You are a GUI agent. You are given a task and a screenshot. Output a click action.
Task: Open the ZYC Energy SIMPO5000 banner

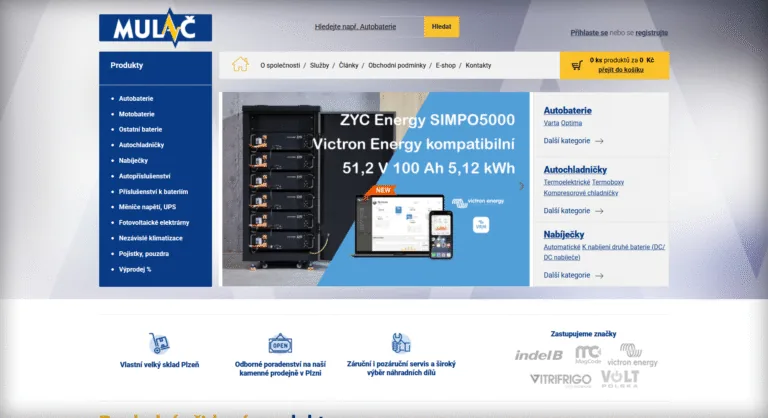pos(376,189)
